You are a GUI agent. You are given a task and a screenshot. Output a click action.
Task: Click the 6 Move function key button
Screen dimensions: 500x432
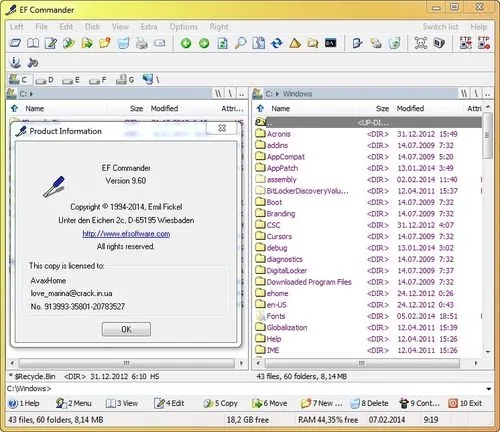point(269,403)
